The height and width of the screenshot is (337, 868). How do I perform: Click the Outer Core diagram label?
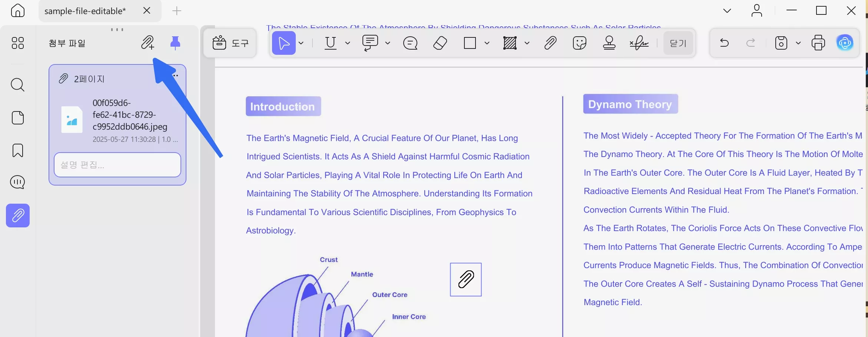(x=390, y=295)
